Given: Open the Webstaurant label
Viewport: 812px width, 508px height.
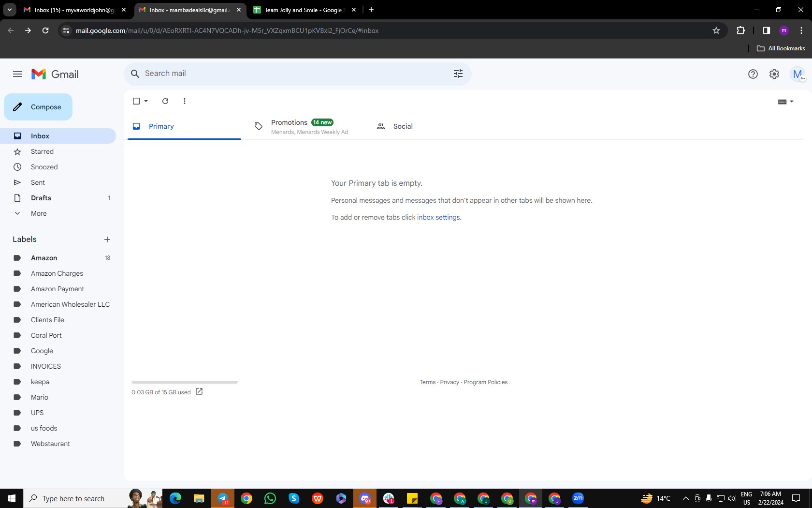Looking at the screenshot, I should tap(58, 444).
